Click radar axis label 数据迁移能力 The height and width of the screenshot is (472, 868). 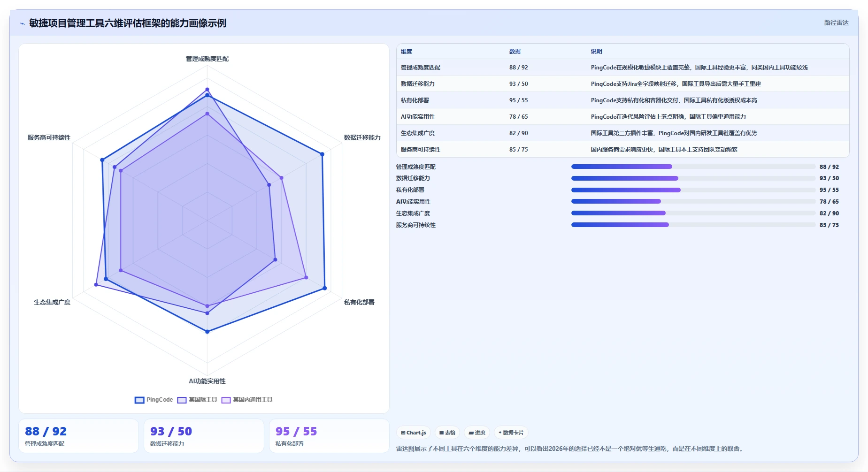pyautogui.click(x=362, y=137)
